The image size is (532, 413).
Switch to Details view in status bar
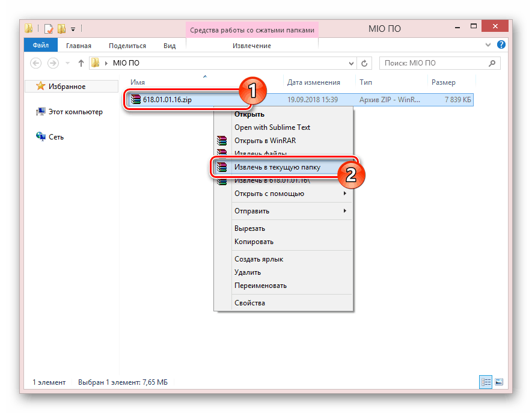(x=485, y=382)
